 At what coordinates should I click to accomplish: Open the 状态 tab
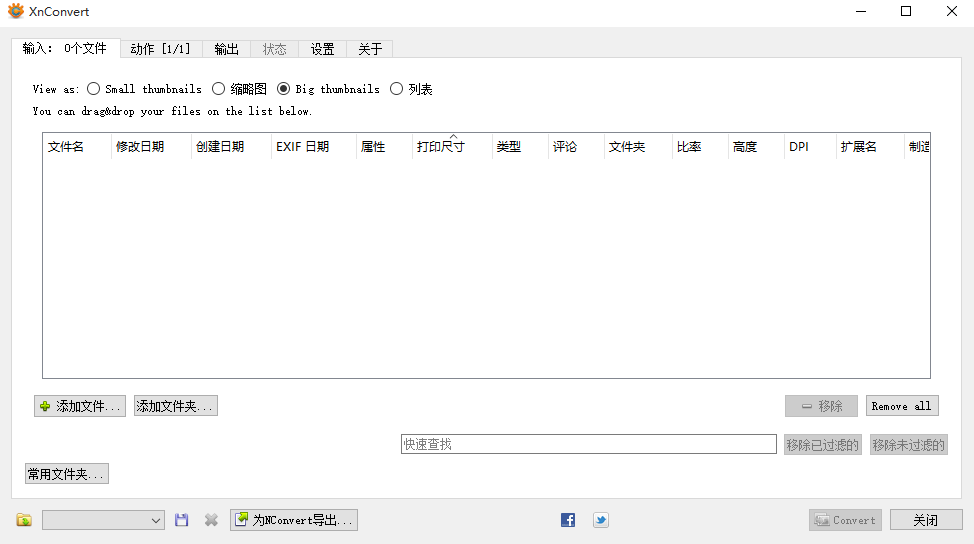click(x=275, y=49)
